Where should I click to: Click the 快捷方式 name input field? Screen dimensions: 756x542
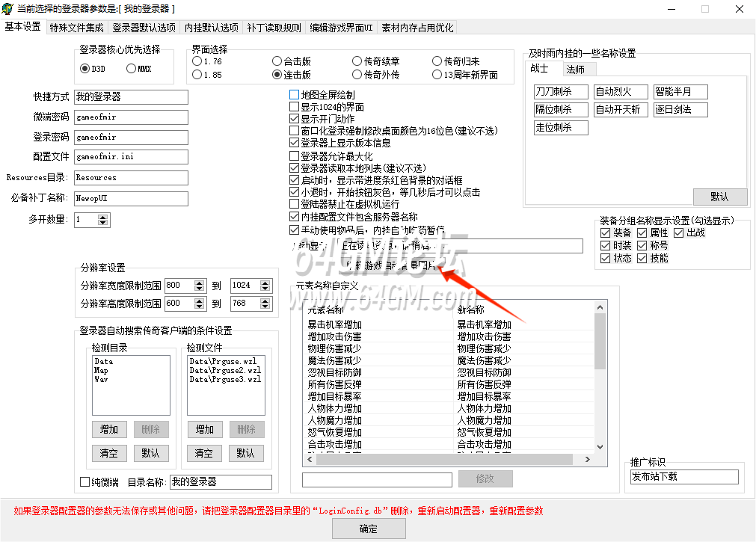click(x=131, y=97)
